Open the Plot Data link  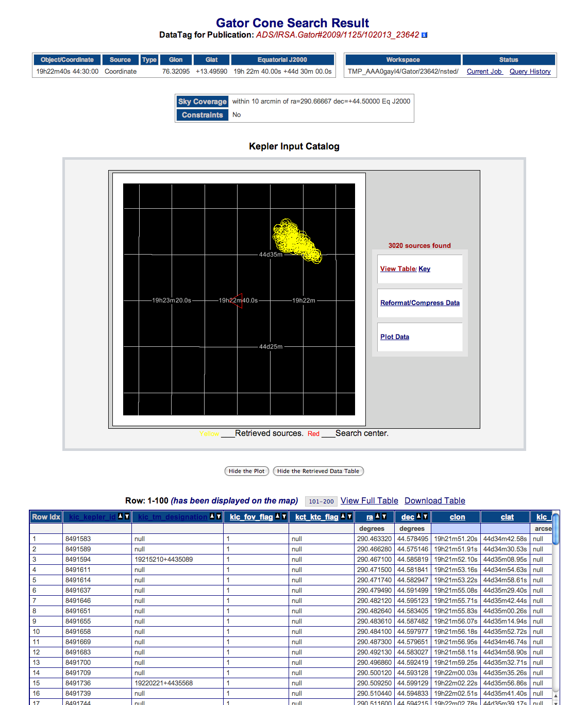click(395, 337)
